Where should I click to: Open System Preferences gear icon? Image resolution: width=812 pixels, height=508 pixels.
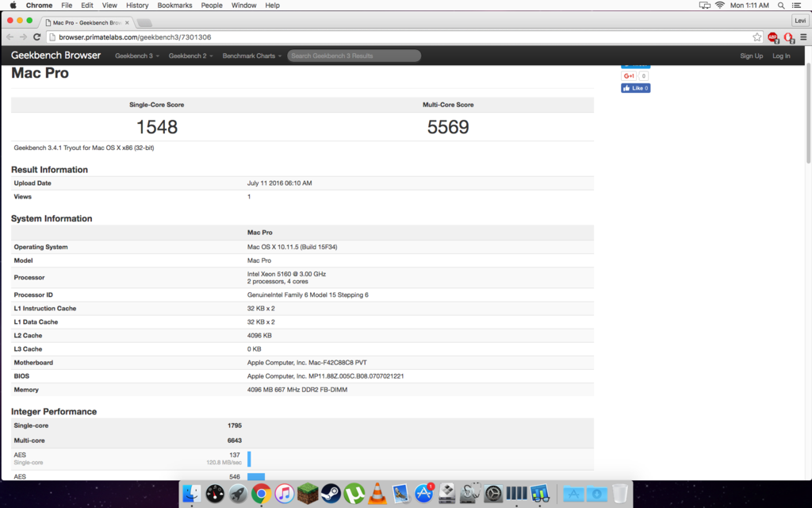(493, 494)
